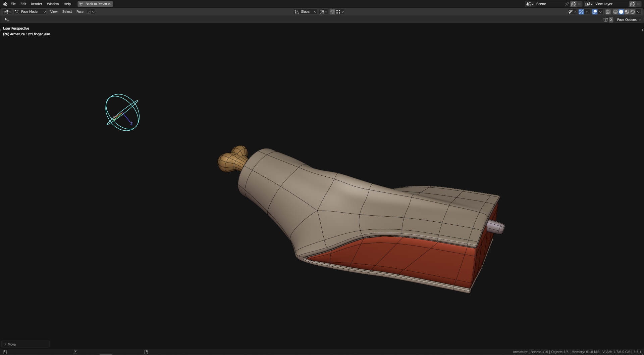Toggle viewport overlays display
The image size is (644, 355).
pos(595,12)
